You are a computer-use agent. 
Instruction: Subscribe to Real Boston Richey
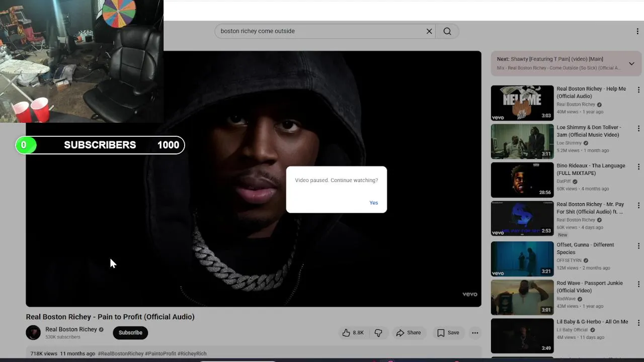[130, 333]
